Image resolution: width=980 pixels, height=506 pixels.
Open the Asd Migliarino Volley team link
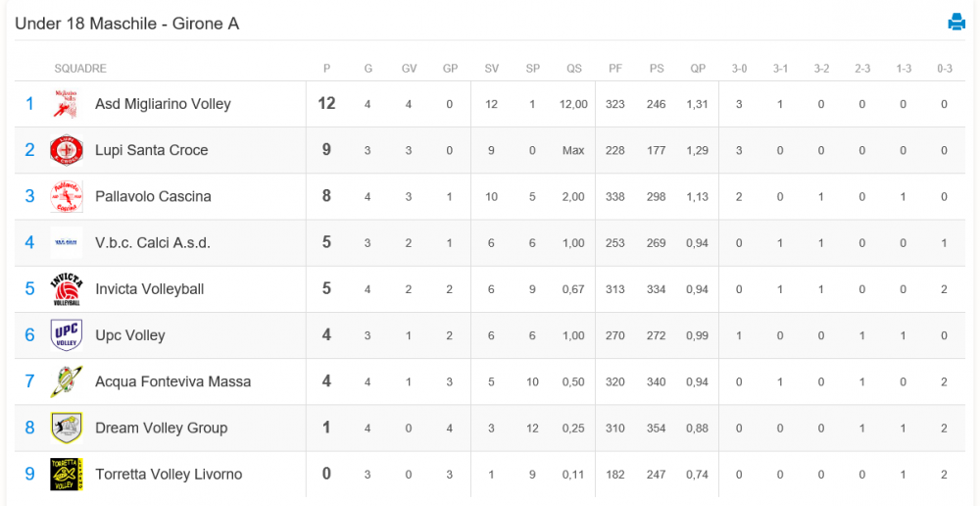[163, 104]
